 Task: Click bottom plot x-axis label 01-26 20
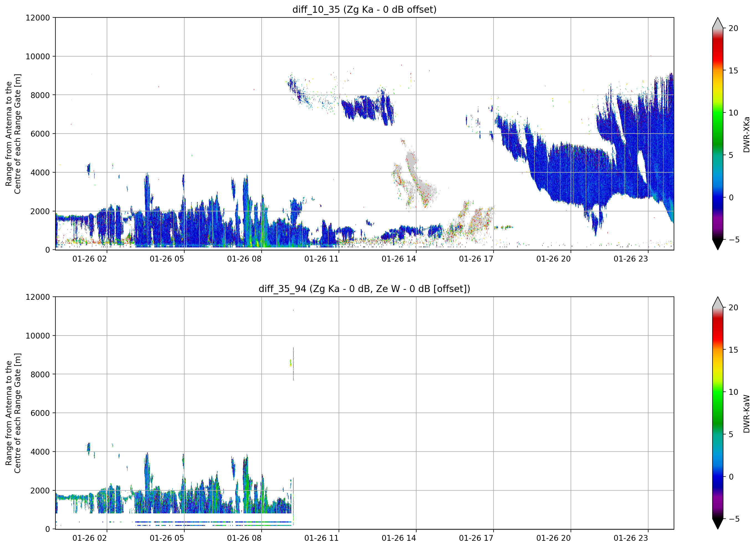pos(554,538)
